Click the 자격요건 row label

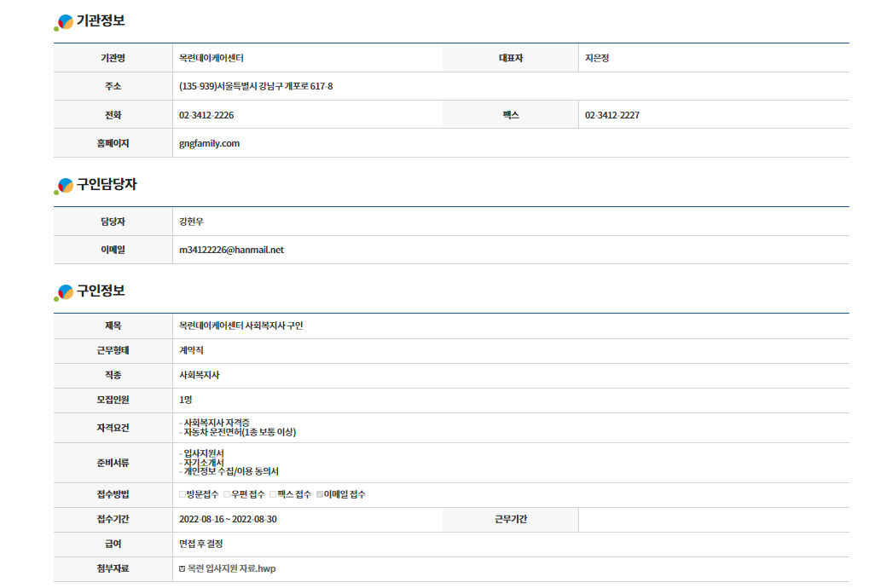click(x=113, y=428)
